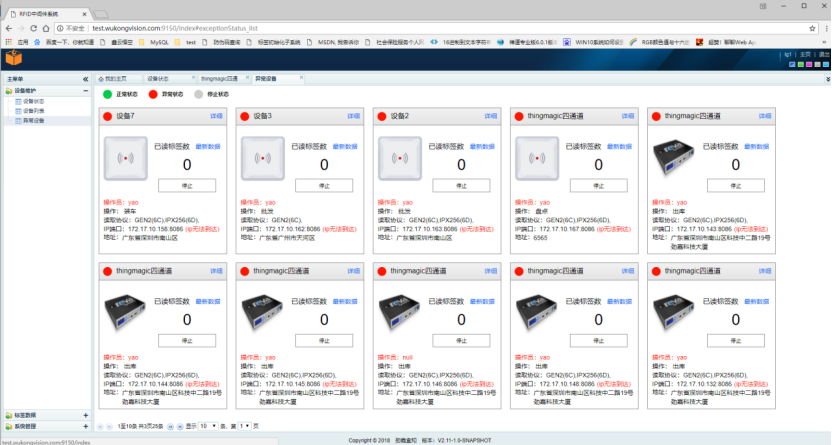Viewport: 832px width, 445px height.
Task: Open 详细 details for 设备7
Action: [216, 116]
